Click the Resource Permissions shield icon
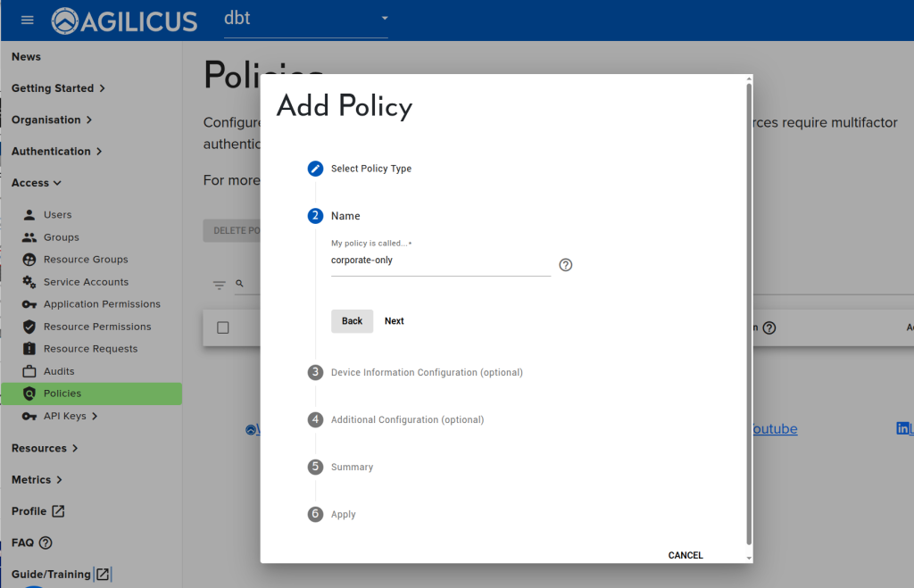Image resolution: width=914 pixels, height=588 pixels. tap(29, 326)
